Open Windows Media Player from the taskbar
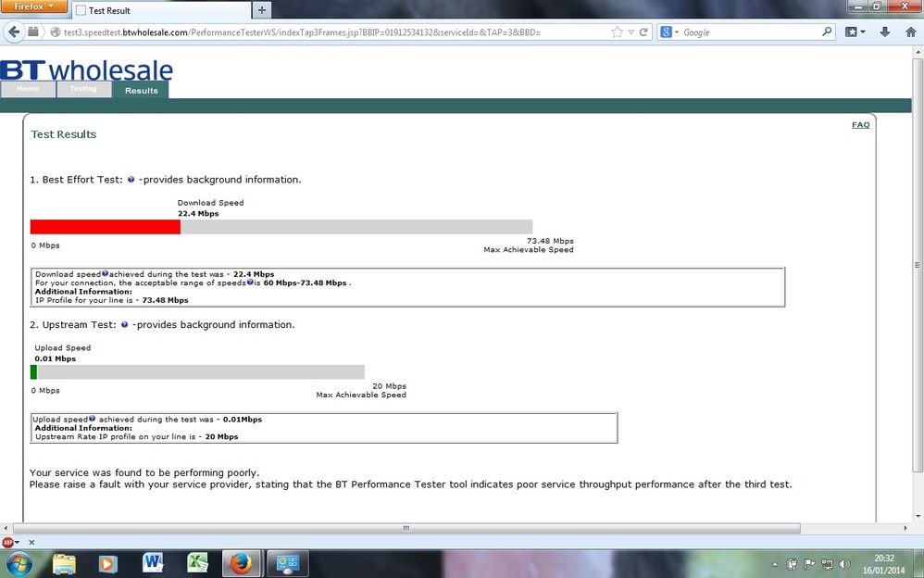 coord(107,564)
